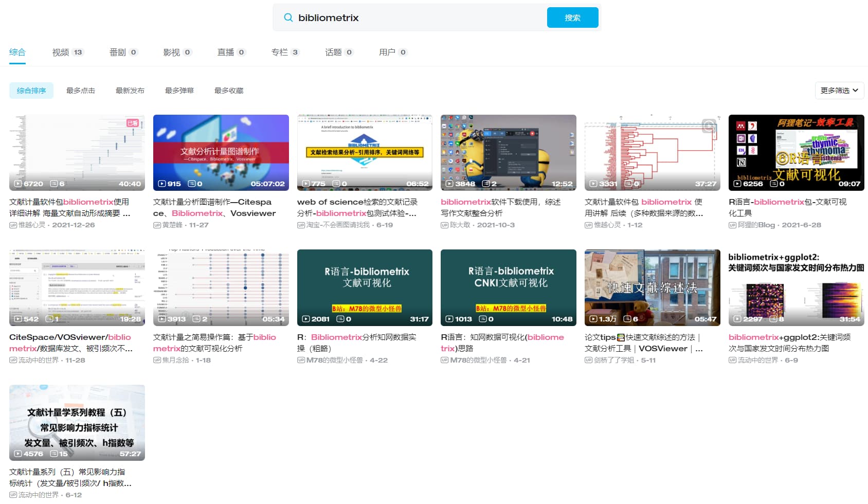Image resolution: width=868 pixels, height=504 pixels.
Task: Click play count icon beside 1.3万
Action: (x=593, y=319)
